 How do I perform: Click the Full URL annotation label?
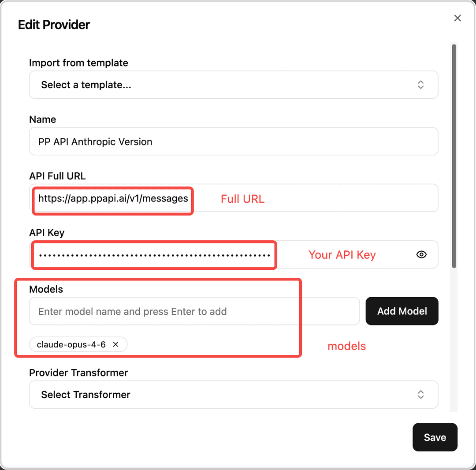(242, 199)
